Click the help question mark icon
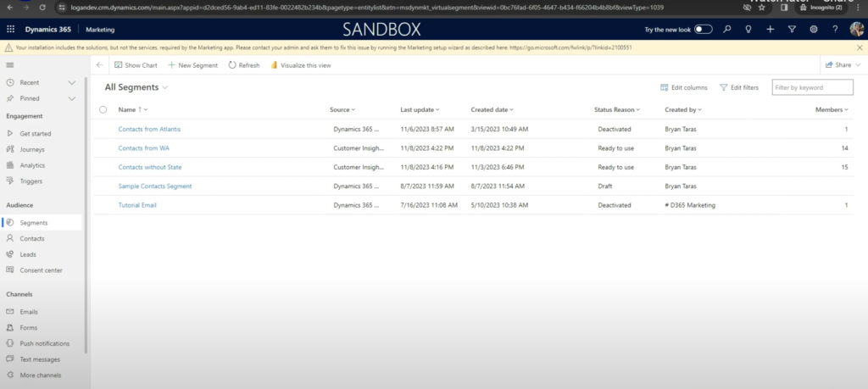The image size is (868, 389). tap(835, 29)
